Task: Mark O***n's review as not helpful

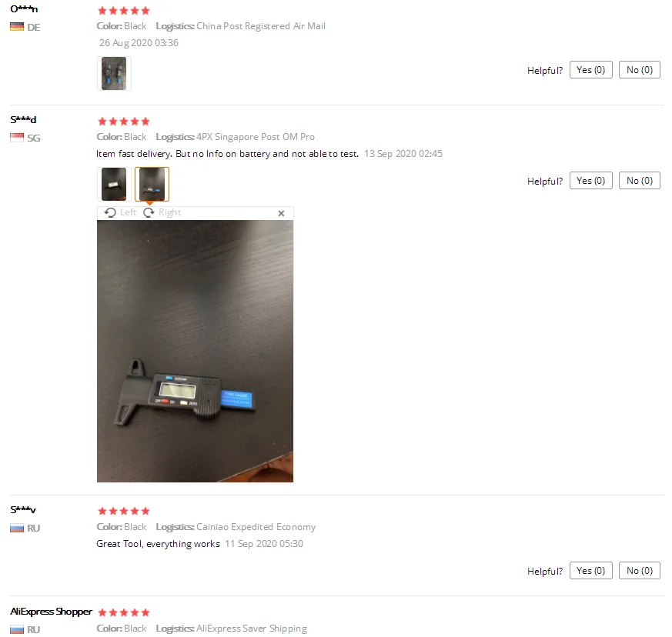Action: coord(640,70)
